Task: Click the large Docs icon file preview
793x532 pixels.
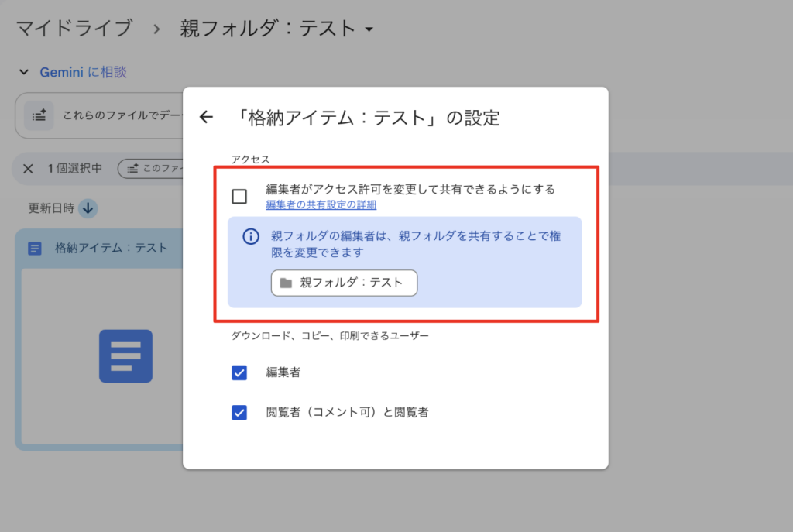Action: pyautogui.click(x=125, y=356)
